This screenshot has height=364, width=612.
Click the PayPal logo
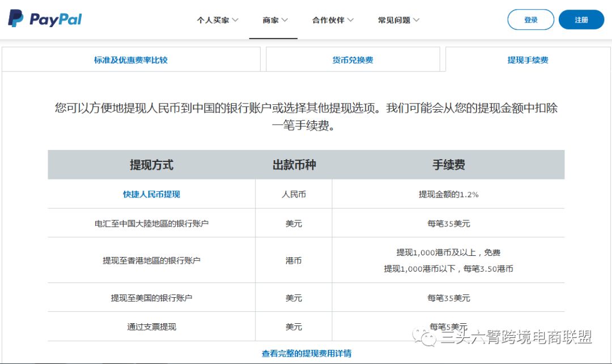(45, 19)
